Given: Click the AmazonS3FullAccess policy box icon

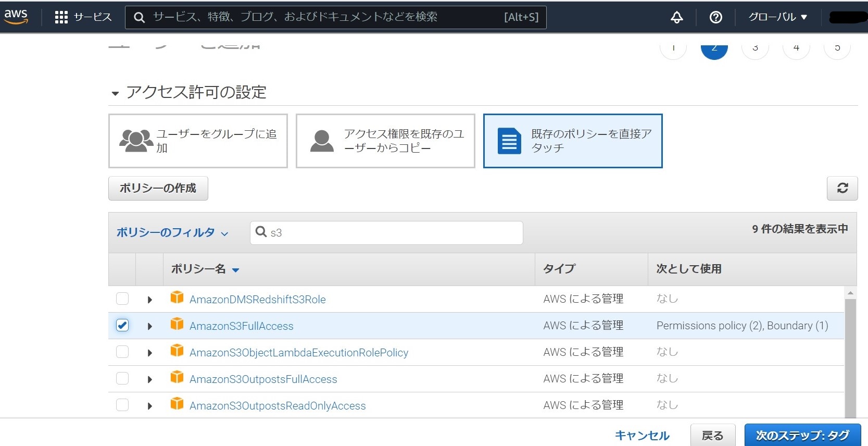Looking at the screenshot, I should click(177, 324).
